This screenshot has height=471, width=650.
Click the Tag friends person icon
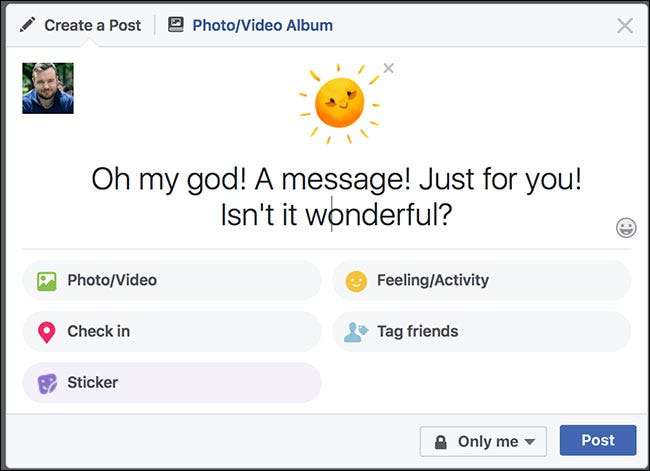[356, 332]
